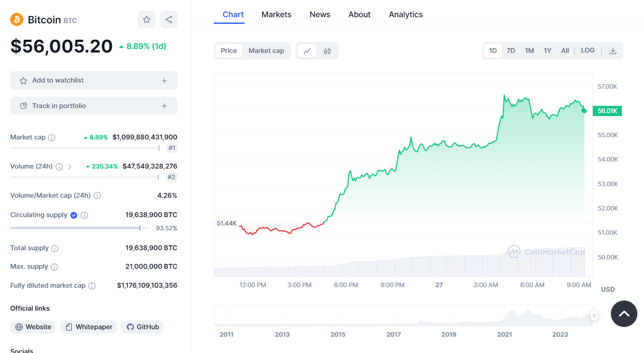Show the Price chart
644x353 pixels.
pos(229,51)
